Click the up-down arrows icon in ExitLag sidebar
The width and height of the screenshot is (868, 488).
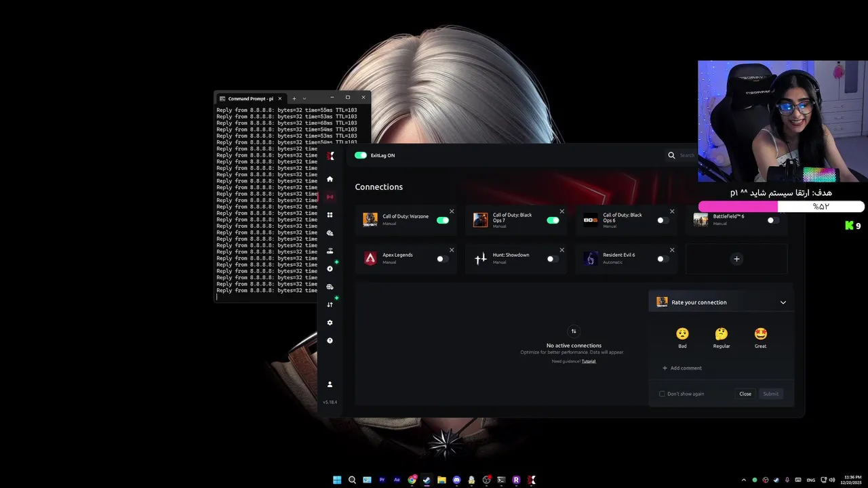tap(330, 305)
